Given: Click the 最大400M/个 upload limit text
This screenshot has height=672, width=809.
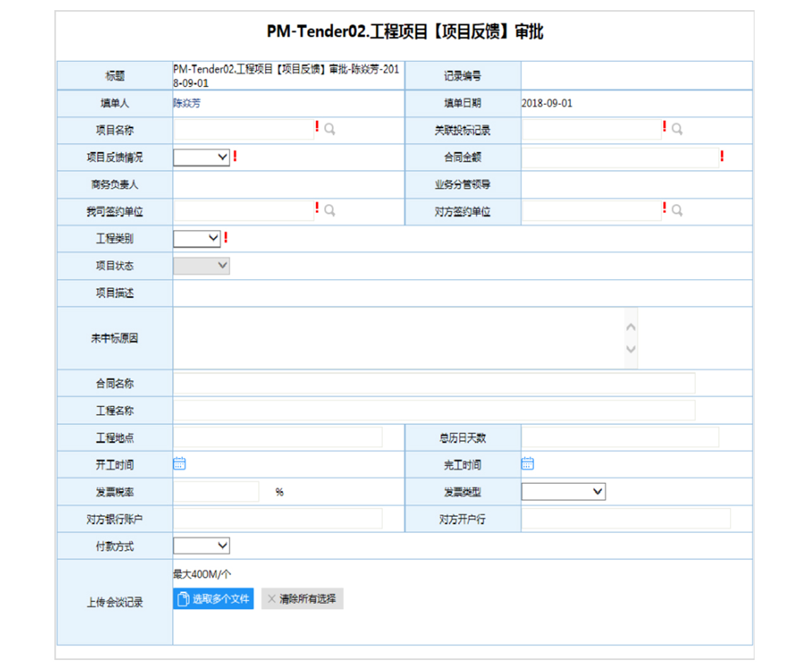Looking at the screenshot, I should [x=202, y=574].
